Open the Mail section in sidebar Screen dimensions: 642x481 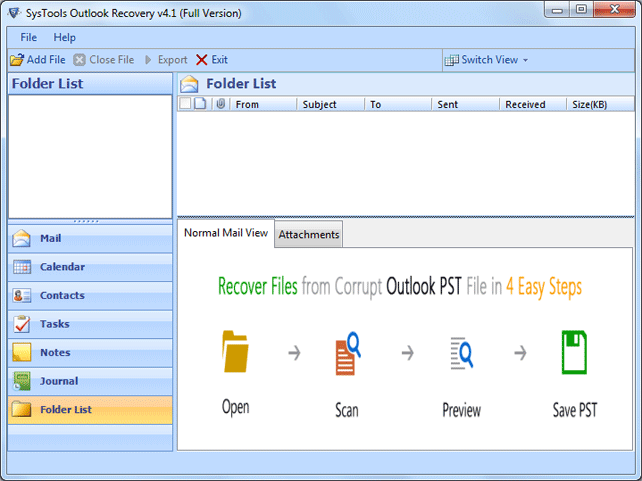coord(22,239)
